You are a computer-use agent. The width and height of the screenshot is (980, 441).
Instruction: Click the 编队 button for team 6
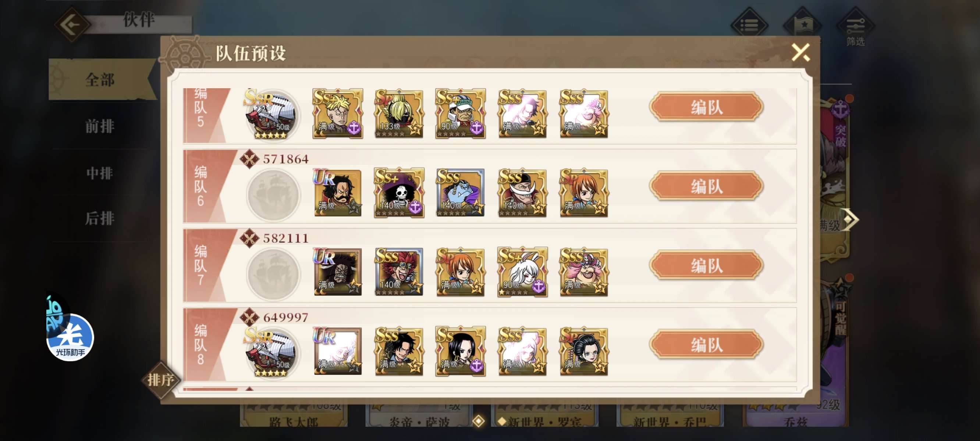click(x=706, y=186)
